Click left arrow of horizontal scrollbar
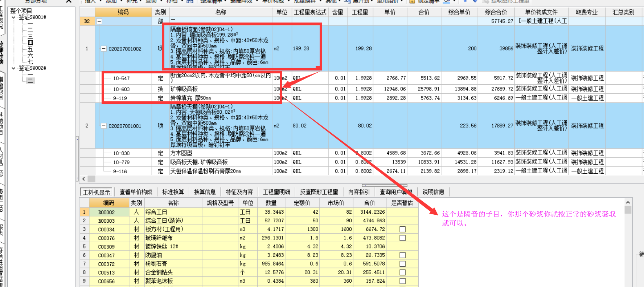Viewport: 644px width, 287px height. pos(84,179)
